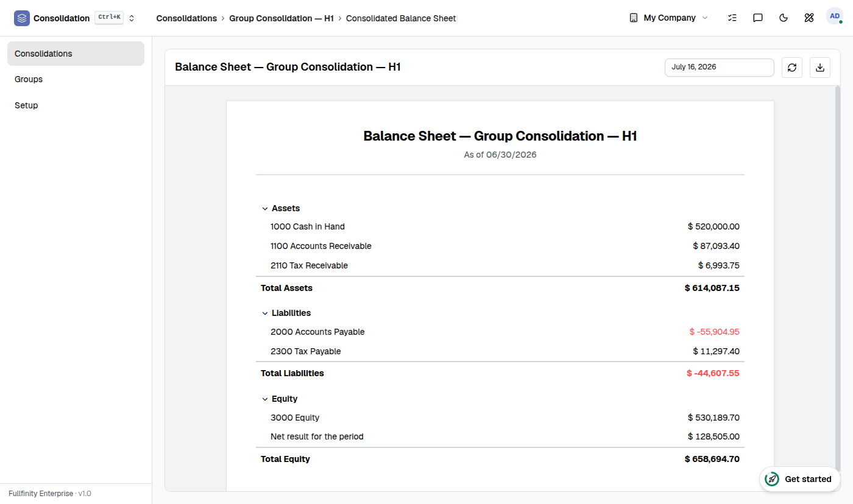Select Consolidations in the sidebar
853x504 pixels.
[76, 54]
